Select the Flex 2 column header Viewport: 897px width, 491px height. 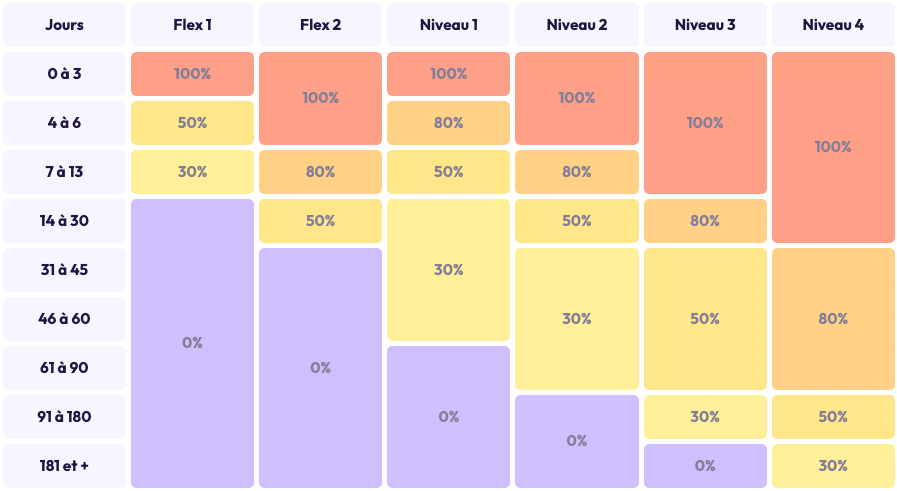click(x=320, y=25)
